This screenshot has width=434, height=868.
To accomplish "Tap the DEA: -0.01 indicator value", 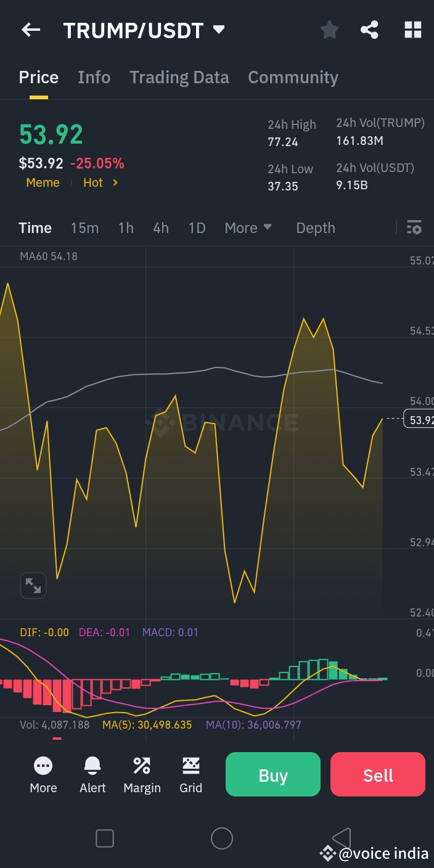I will (104, 633).
